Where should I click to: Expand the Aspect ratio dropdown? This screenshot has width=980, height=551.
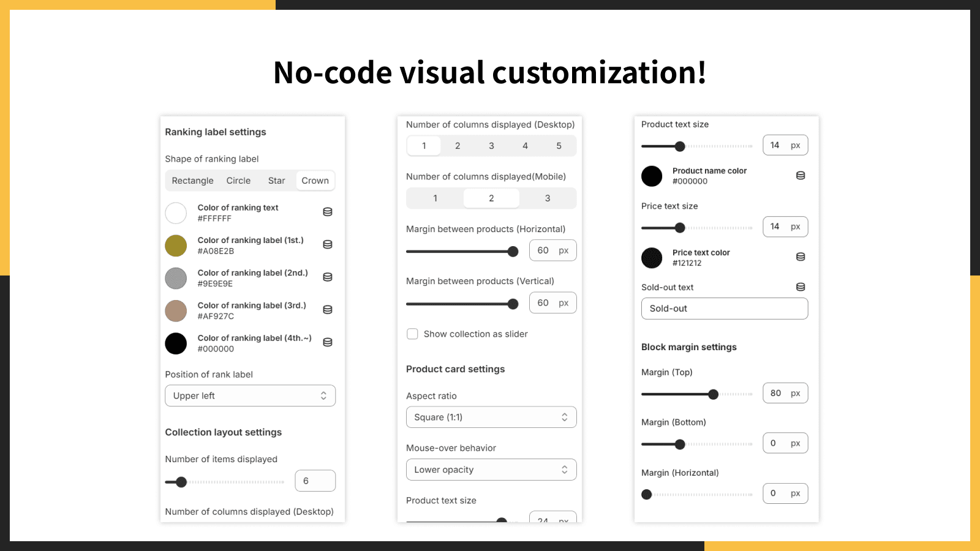pyautogui.click(x=491, y=418)
